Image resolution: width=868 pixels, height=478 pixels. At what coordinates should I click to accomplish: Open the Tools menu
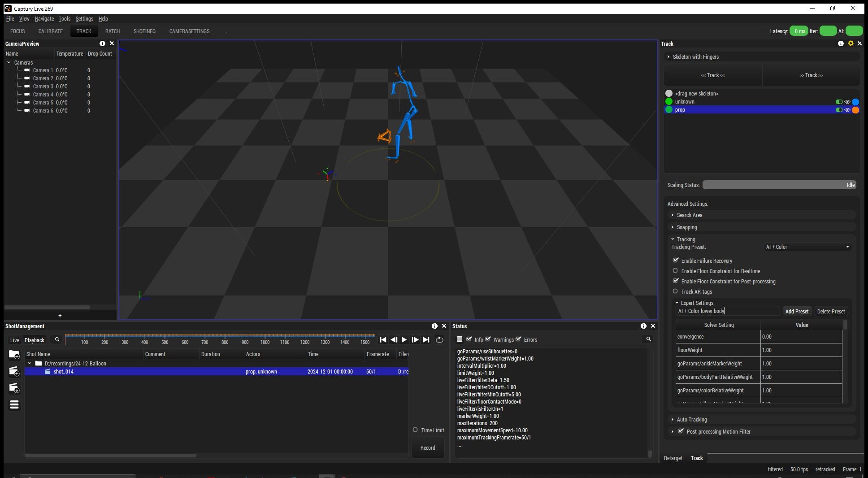pyautogui.click(x=64, y=19)
